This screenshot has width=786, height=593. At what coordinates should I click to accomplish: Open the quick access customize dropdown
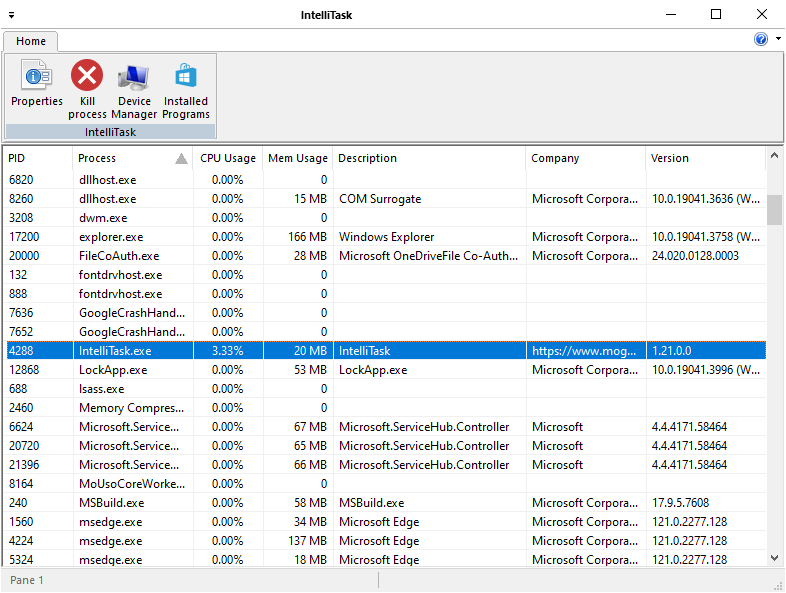coord(11,15)
